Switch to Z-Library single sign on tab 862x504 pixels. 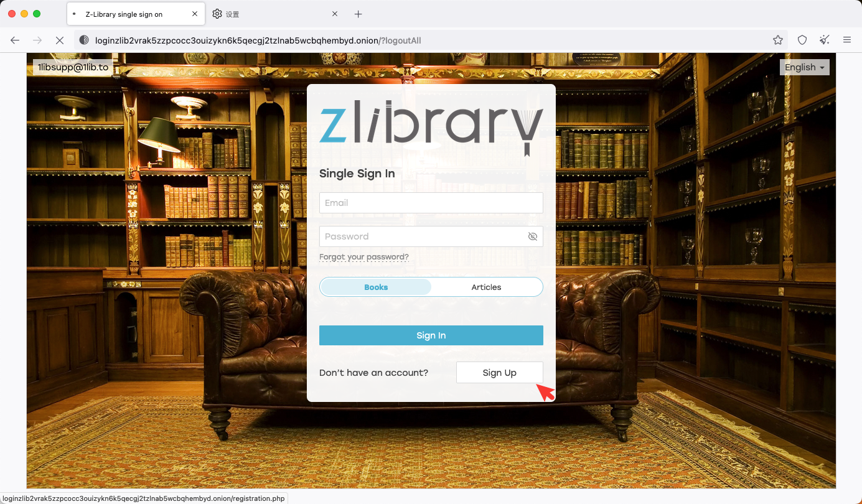coord(135,14)
